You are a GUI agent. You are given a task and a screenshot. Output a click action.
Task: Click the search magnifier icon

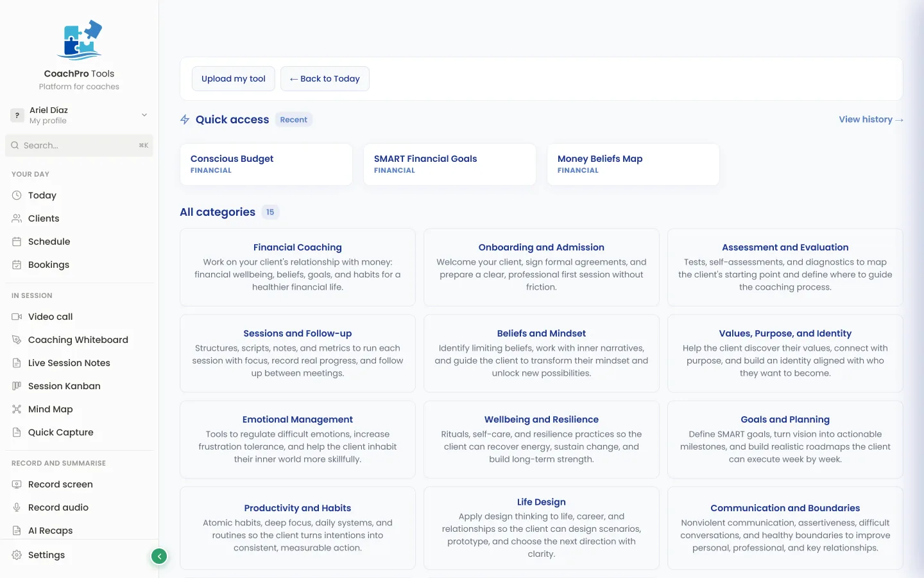tap(15, 145)
